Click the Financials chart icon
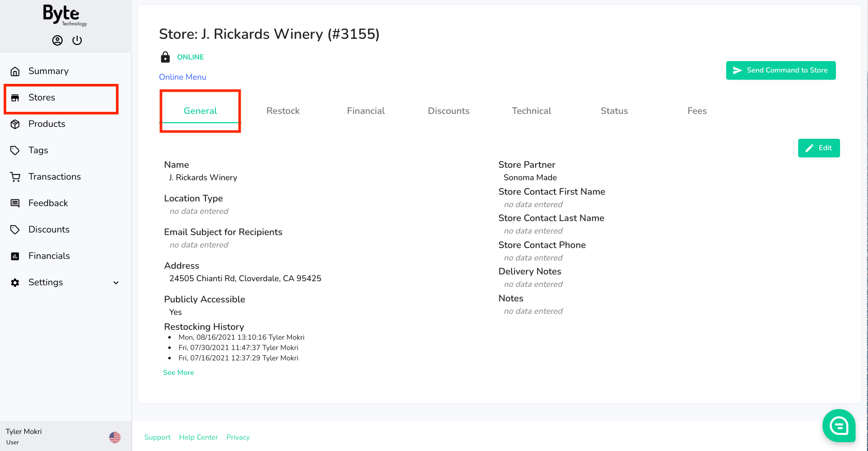The width and height of the screenshot is (868, 451). 15,256
